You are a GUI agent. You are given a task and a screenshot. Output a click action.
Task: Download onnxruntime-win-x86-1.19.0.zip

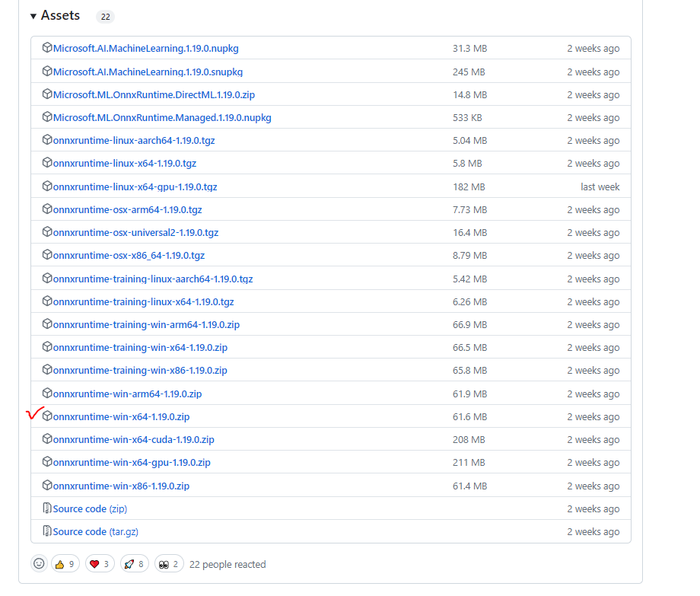pos(121,486)
